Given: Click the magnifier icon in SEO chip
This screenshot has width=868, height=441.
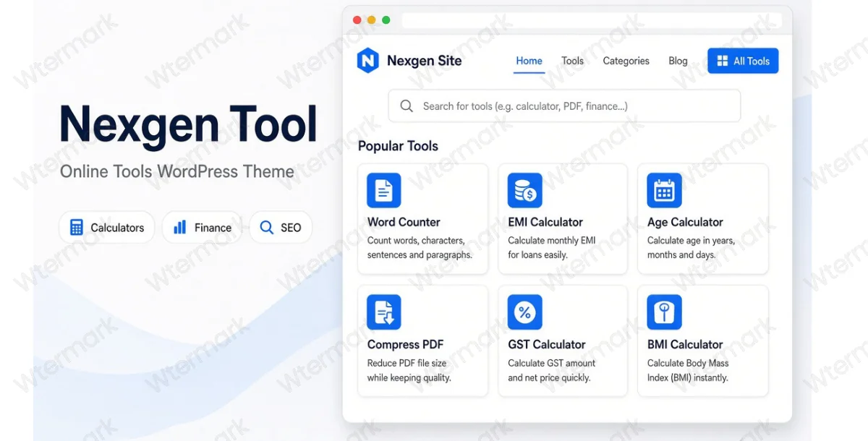Looking at the screenshot, I should [266, 228].
